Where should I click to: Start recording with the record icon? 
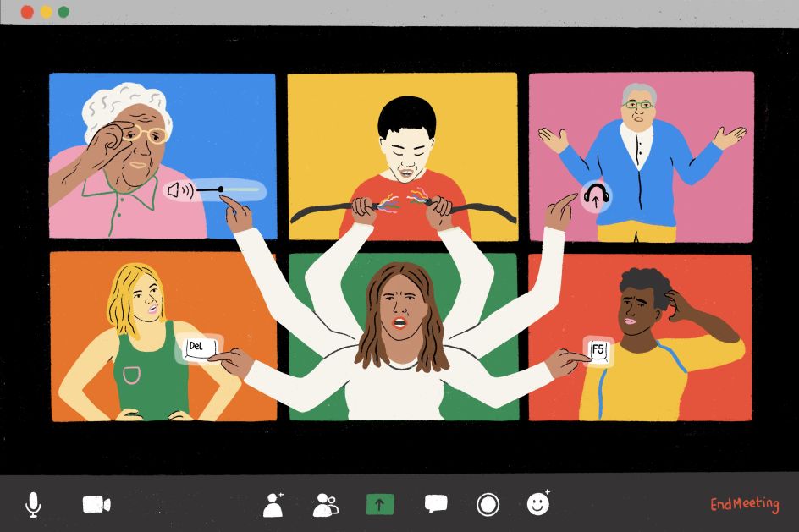click(x=488, y=505)
